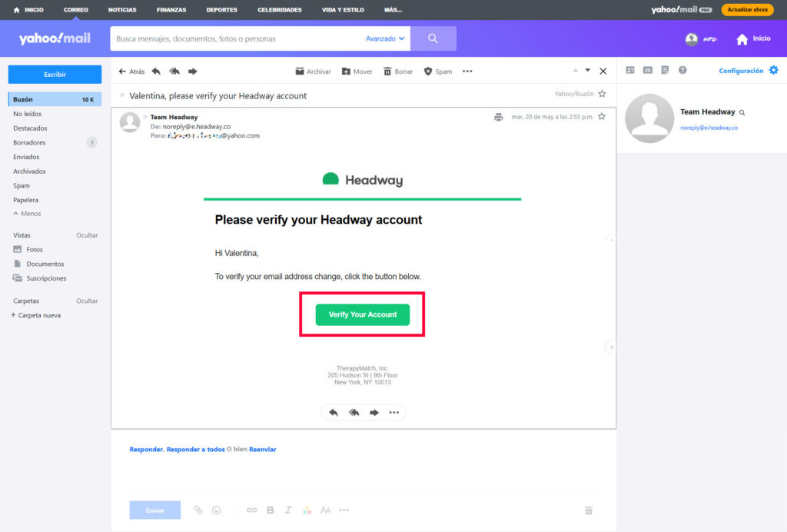Collapse the folder list with Menos
787x532 pixels.
27,214
